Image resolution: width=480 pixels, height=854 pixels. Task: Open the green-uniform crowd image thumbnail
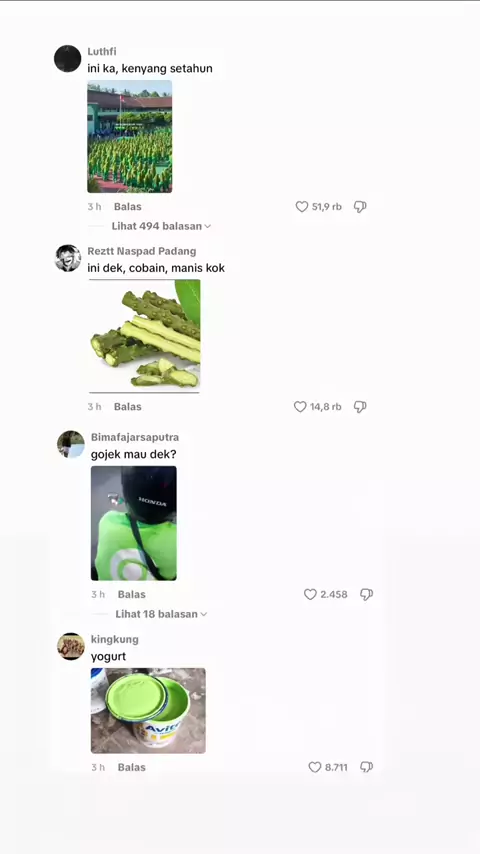[130, 137]
